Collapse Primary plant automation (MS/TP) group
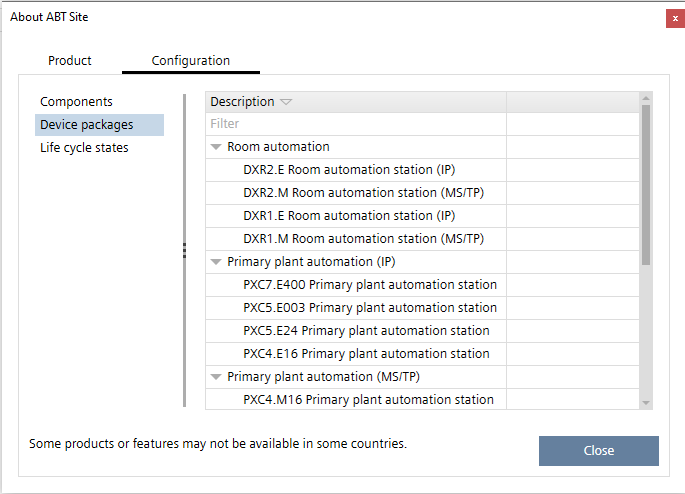 click(216, 377)
